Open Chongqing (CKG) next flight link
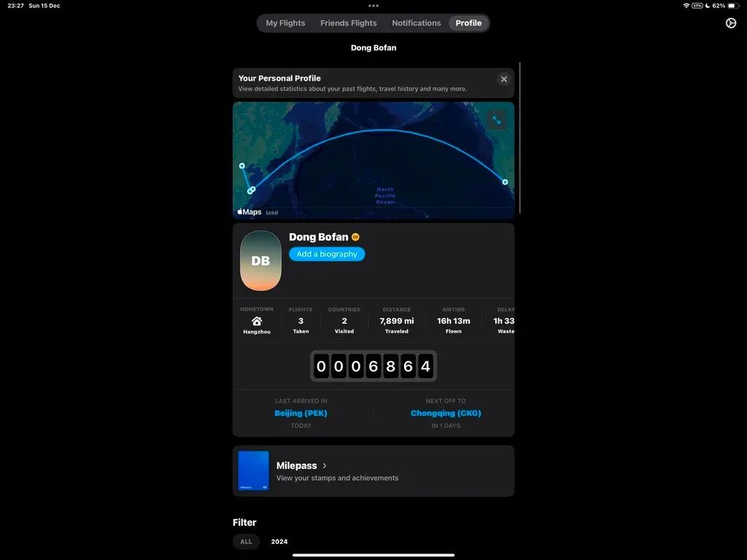The height and width of the screenshot is (560, 747). (x=446, y=413)
